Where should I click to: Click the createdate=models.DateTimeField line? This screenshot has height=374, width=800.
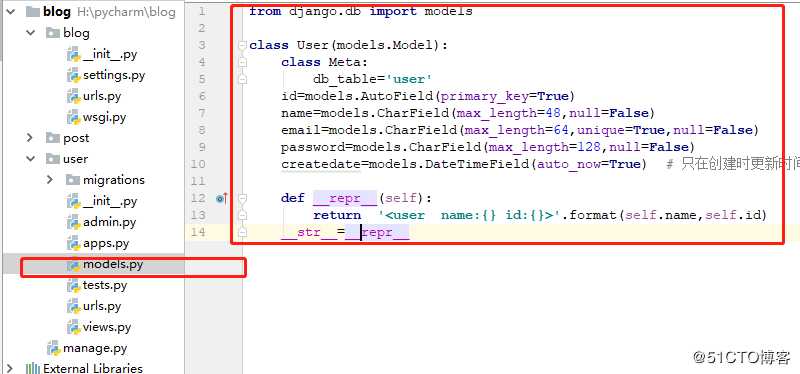[464, 164]
